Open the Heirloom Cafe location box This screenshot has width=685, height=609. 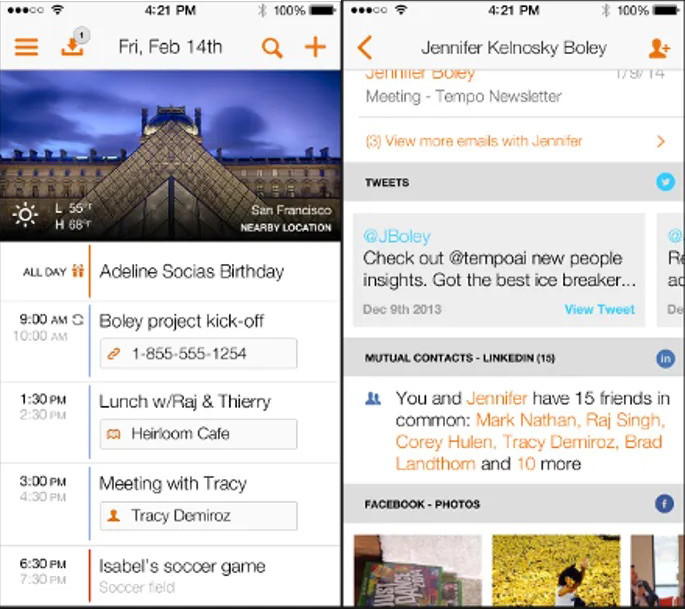point(199,434)
